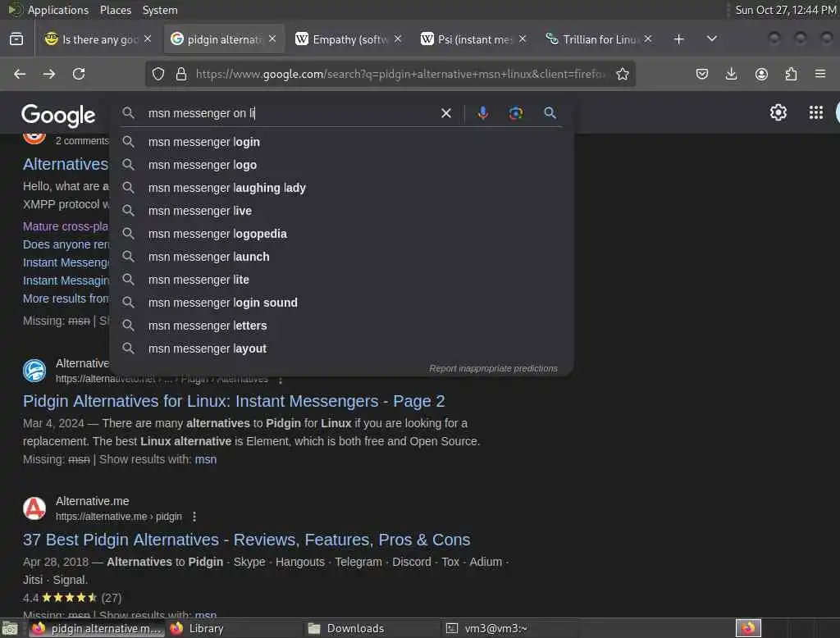Reload the current page

pos(79,74)
